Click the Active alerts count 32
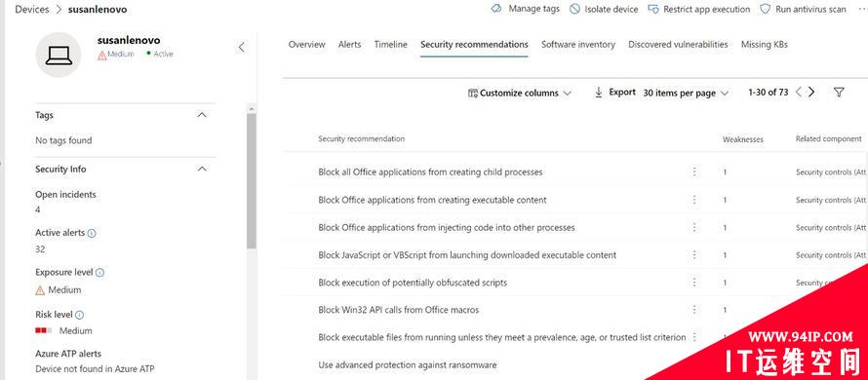 click(x=40, y=249)
